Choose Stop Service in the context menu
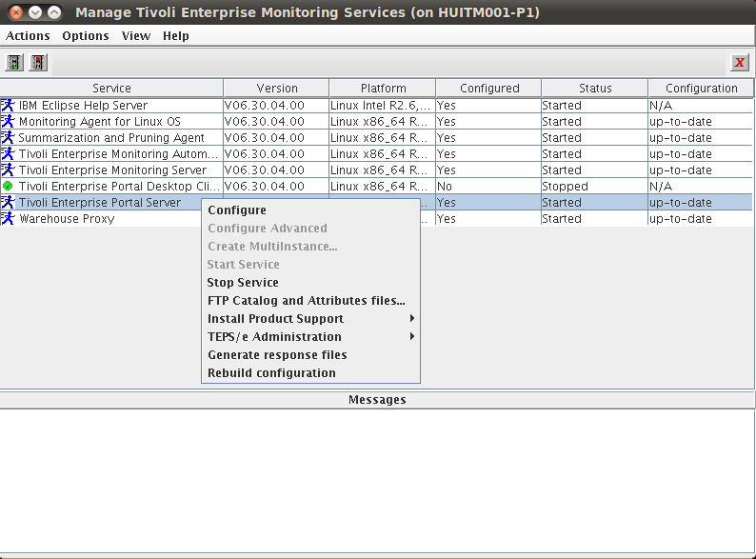This screenshot has width=756, height=559. (310, 283)
